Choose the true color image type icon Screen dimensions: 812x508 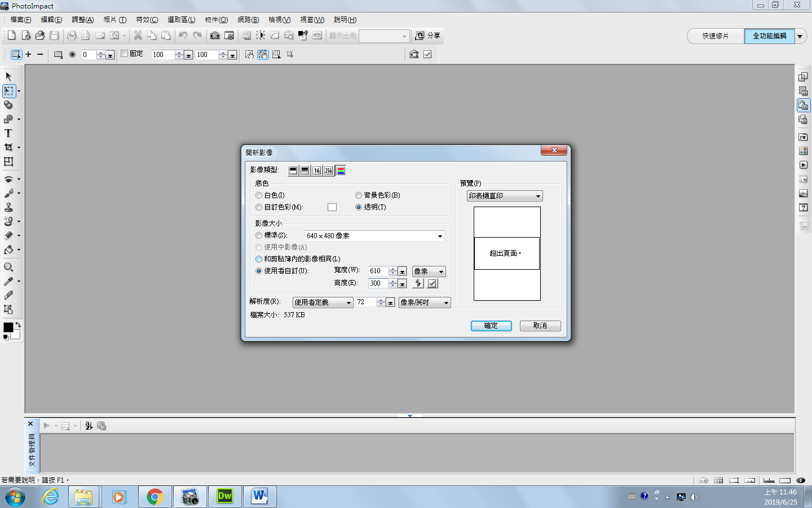click(341, 170)
